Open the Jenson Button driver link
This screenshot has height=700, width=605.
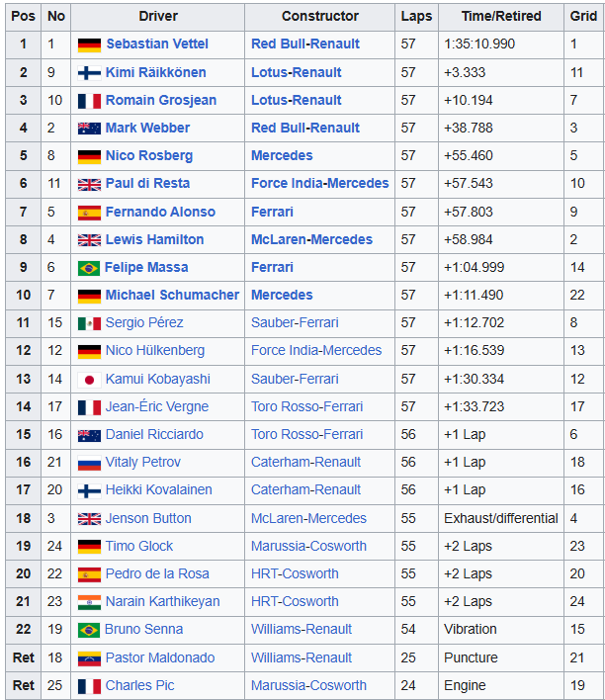pos(148,518)
